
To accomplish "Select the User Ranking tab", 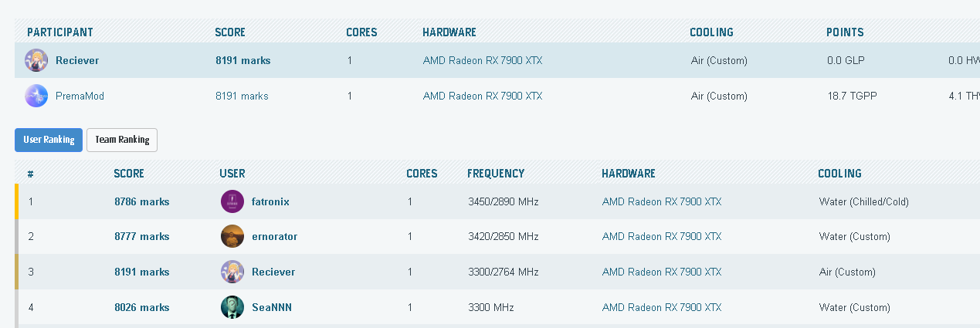I will pyautogui.click(x=49, y=140).
